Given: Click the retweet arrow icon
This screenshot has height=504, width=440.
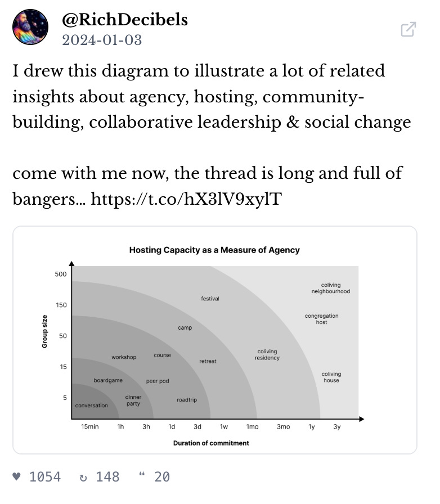Looking at the screenshot, I should [84, 477].
